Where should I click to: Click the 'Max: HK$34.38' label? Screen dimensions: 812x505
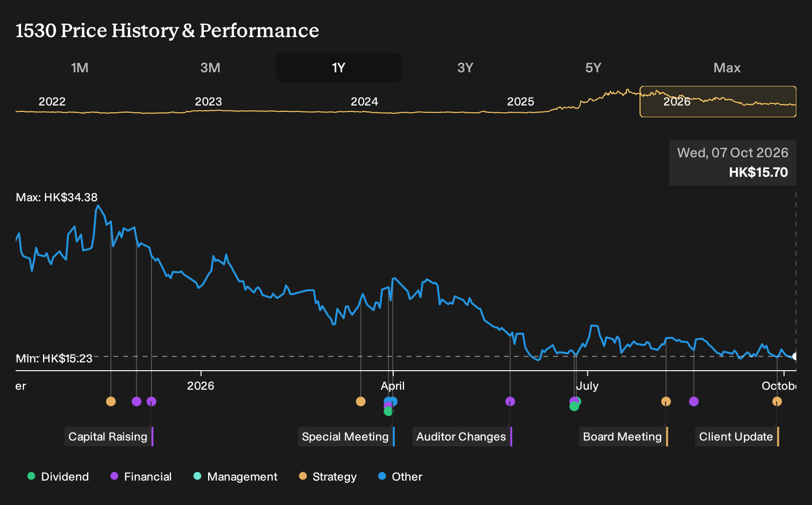[x=57, y=197]
